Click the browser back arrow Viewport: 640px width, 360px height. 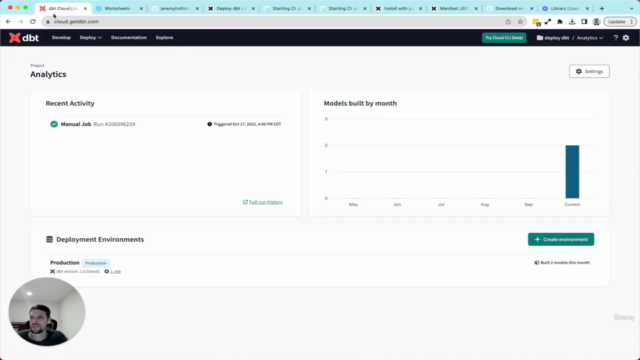pyautogui.click(x=8, y=22)
